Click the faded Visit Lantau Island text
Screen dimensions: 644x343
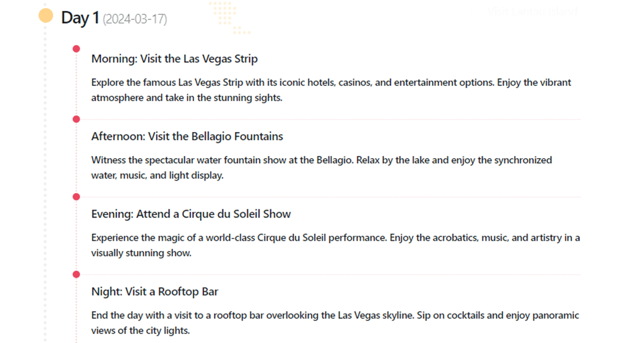pyautogui.click(x=532, y=11)
